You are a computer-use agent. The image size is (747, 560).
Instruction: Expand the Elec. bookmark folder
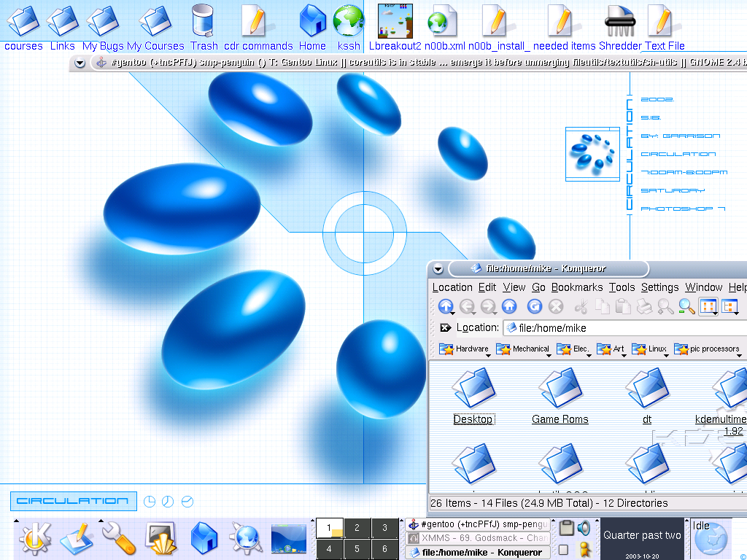573,349
